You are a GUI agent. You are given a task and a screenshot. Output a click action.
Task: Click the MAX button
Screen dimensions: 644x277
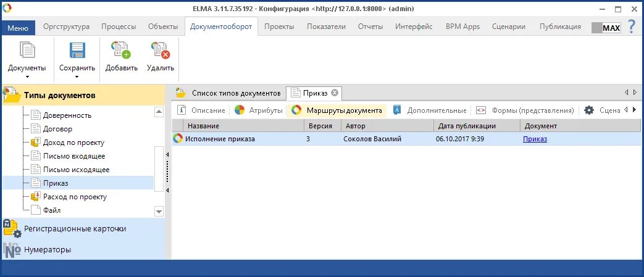606,28
